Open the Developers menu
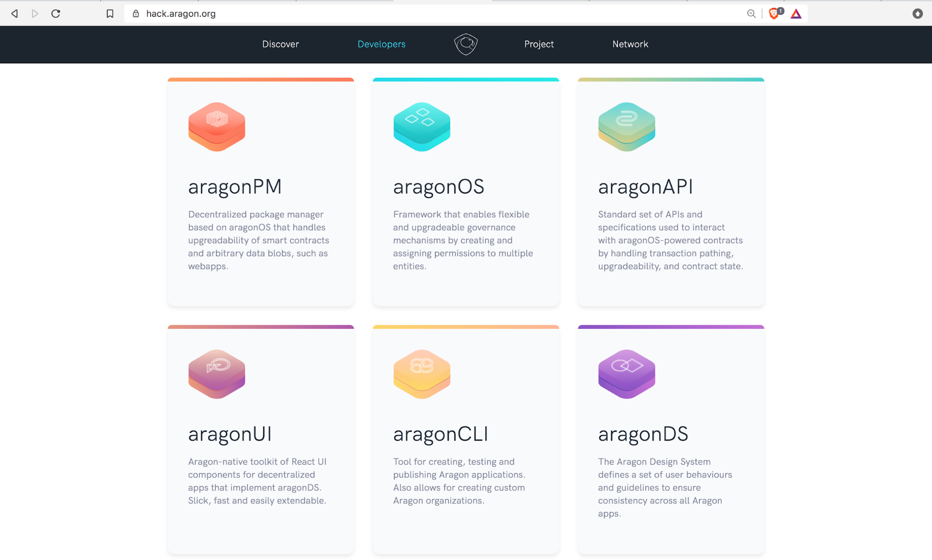 [x=381, y=44]
